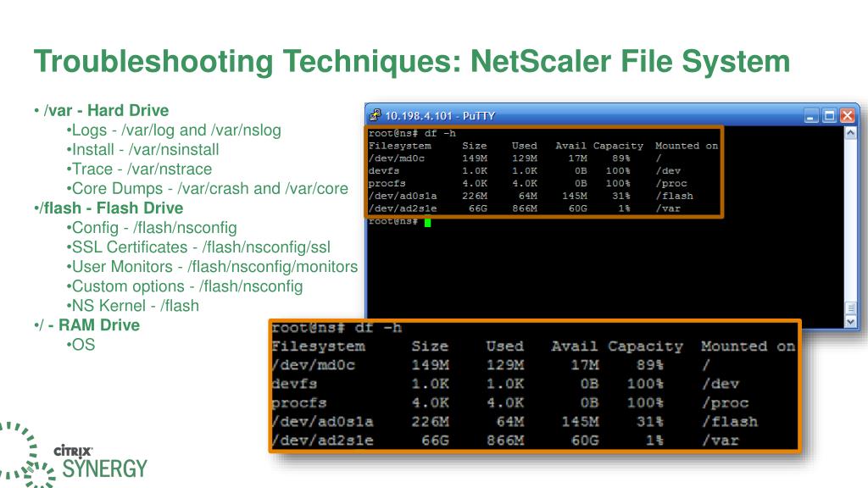The height and width of the screenshot is (488, 868).
Task: Select 'User Monitors - /flash/nsconfig/monitors' bullet
Action: tap(212, 266)
